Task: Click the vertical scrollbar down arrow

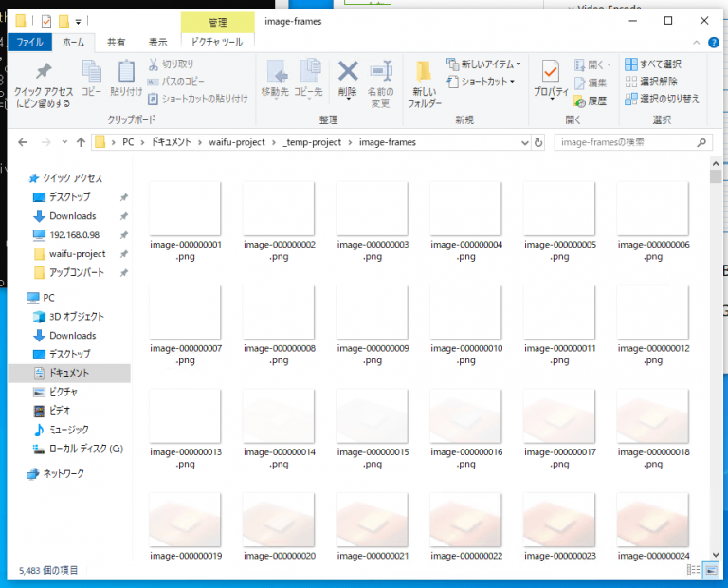Action: (x=716, y=555)
